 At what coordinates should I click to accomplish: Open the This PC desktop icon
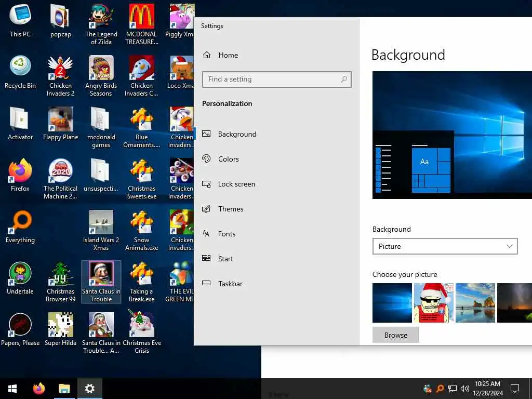(20, 21)
